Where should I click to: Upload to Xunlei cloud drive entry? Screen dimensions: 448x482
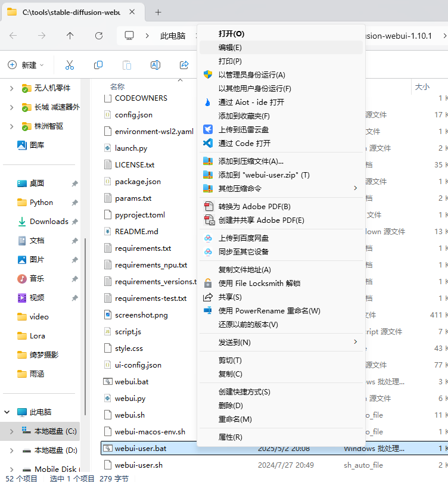point(281,129)
